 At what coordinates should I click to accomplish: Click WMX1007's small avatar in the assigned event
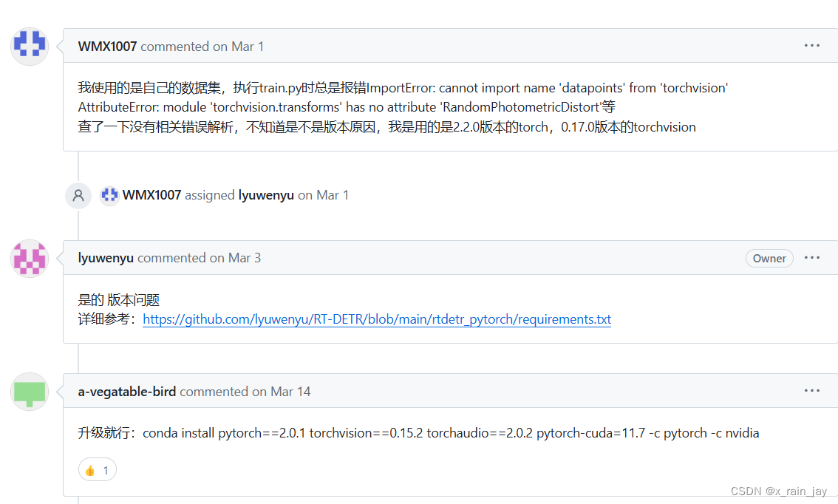109,195
